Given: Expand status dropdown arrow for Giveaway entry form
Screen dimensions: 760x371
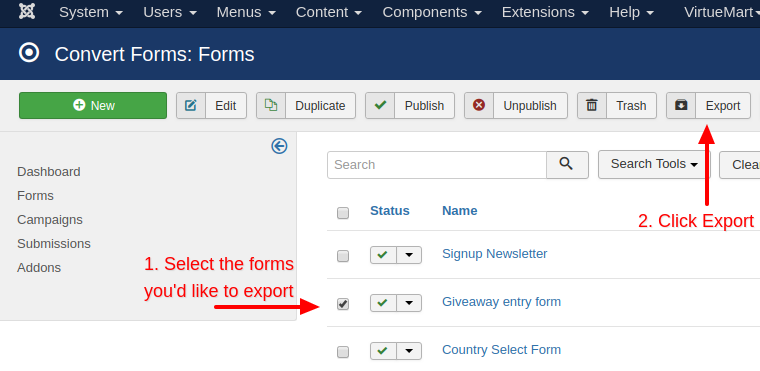Looking at the screenshot, I should [x=409, y=303].
